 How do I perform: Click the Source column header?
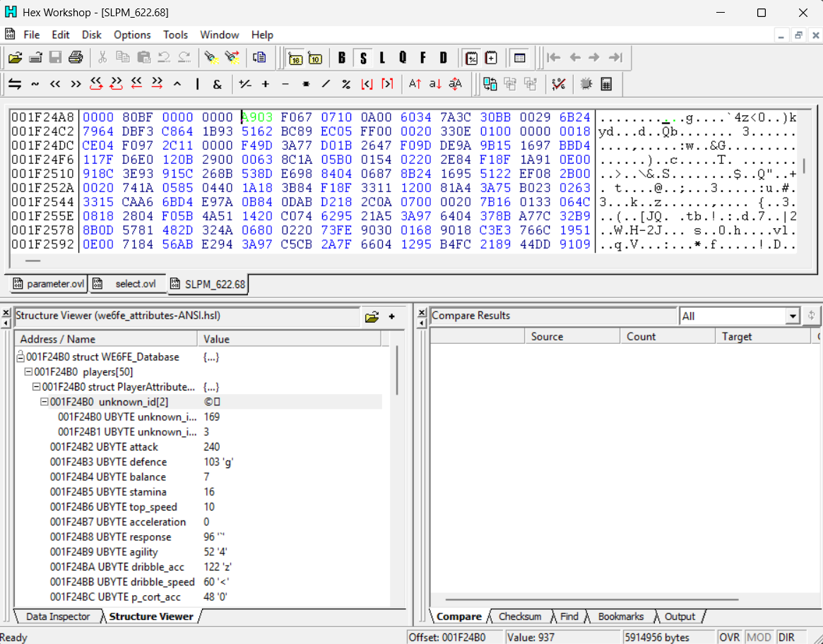(572, 336)
